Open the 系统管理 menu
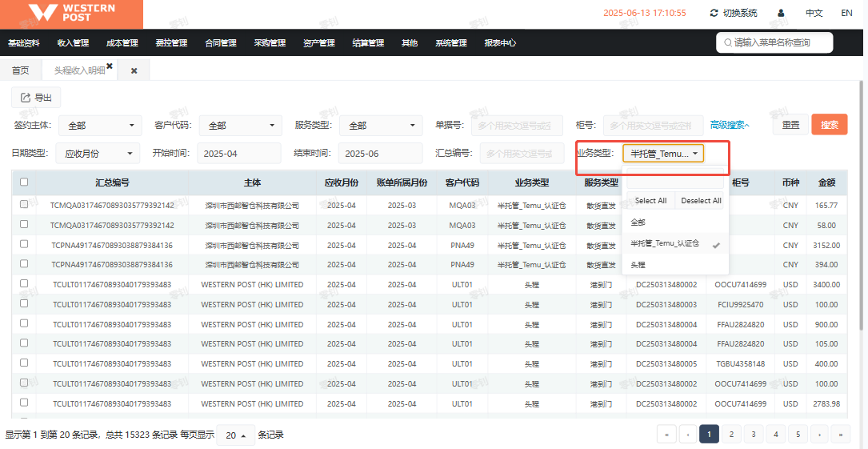This screenshot has width=868, height=449. coord(451,42)
